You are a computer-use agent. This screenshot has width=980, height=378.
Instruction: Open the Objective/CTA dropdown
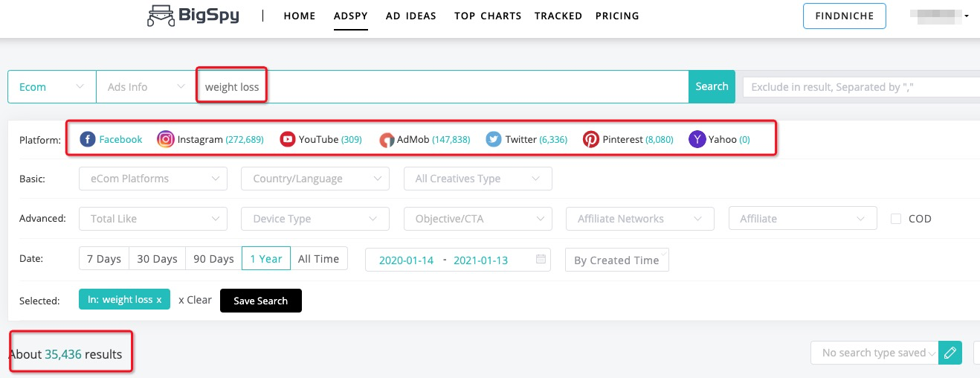[478, 219]
